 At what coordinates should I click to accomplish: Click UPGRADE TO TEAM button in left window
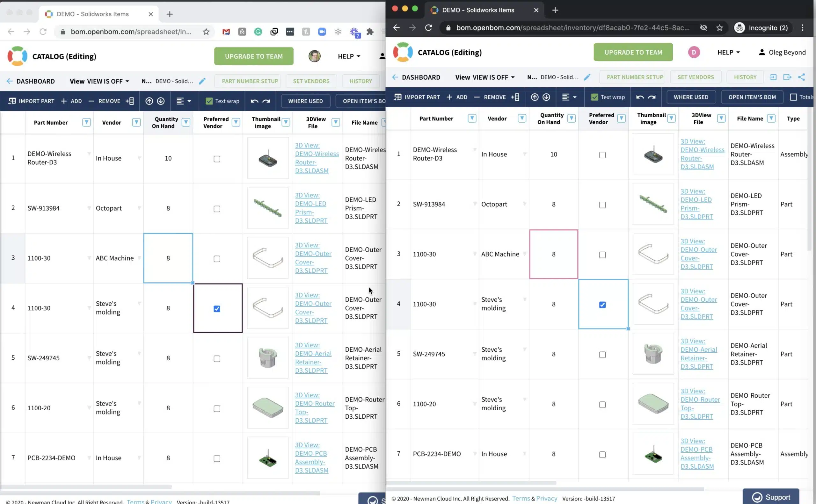click(x=254, y=56)
